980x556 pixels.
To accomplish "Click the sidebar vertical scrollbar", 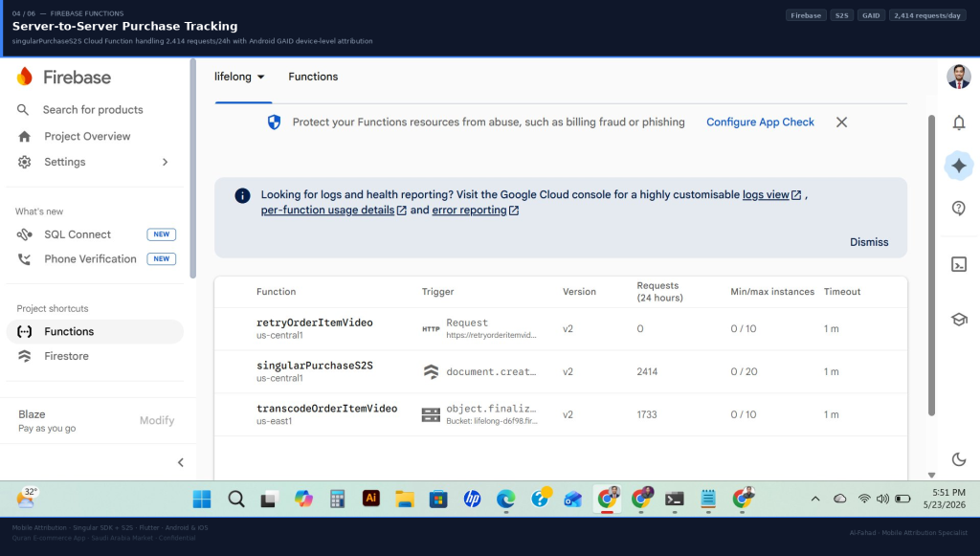I will coord(193,168).
